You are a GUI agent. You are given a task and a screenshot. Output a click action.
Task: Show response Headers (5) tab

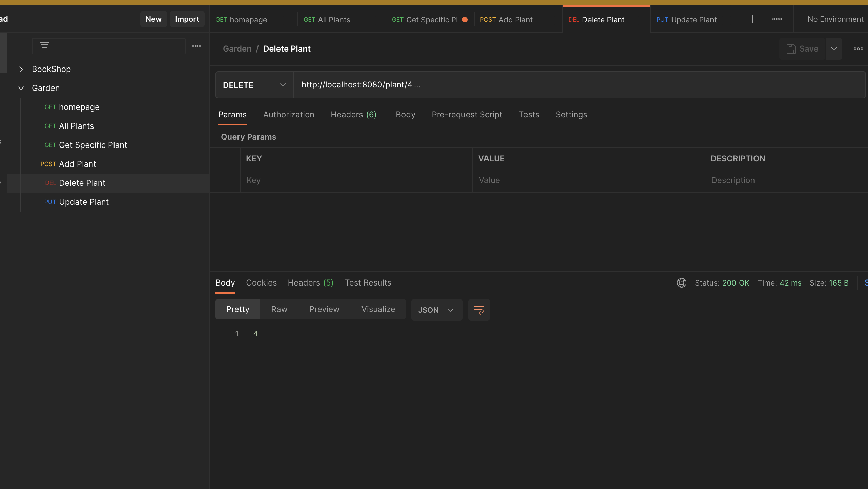[310, 283]
